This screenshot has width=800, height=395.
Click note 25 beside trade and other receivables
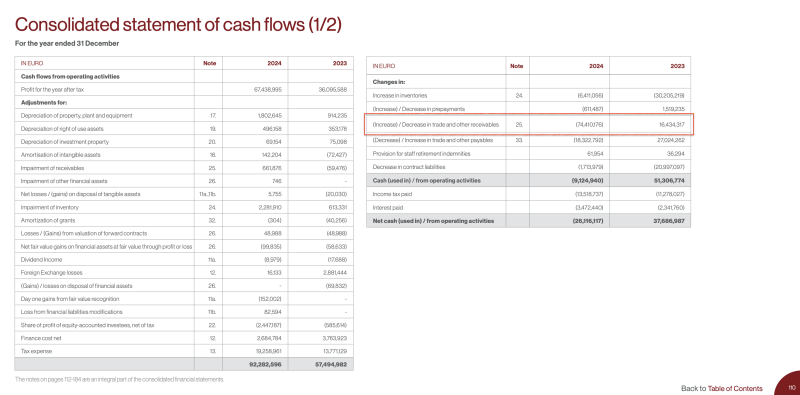point(519,125)
